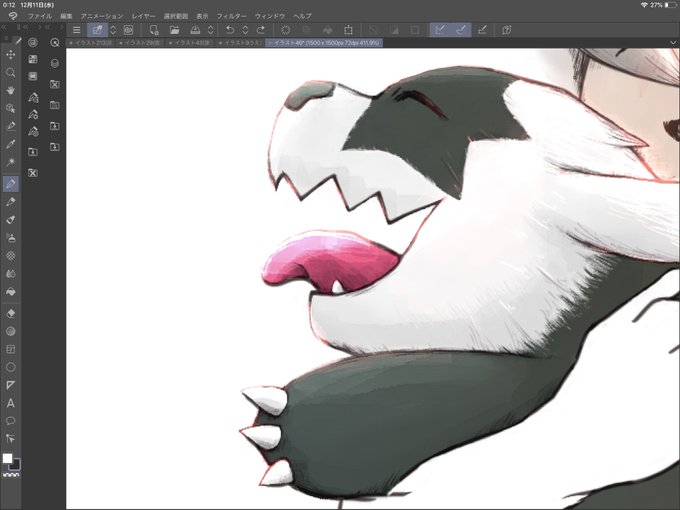Select the Fill bucket tool
This screenshot has height=510, width=680.
pos(11,292)
